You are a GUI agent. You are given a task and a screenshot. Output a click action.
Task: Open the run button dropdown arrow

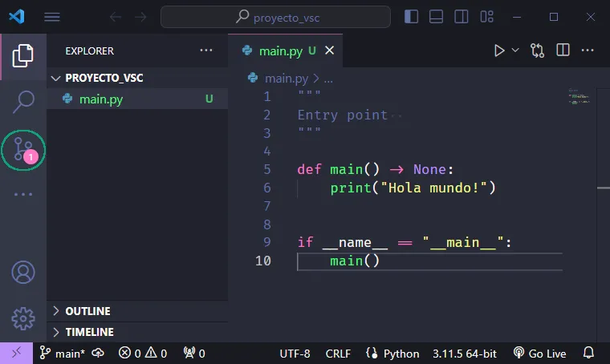pos(515,51)
